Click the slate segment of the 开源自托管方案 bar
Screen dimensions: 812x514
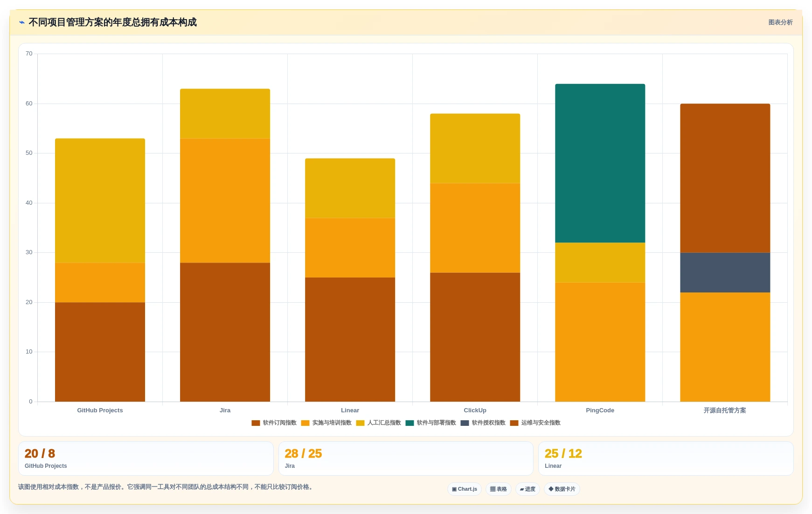click(725, 272)
